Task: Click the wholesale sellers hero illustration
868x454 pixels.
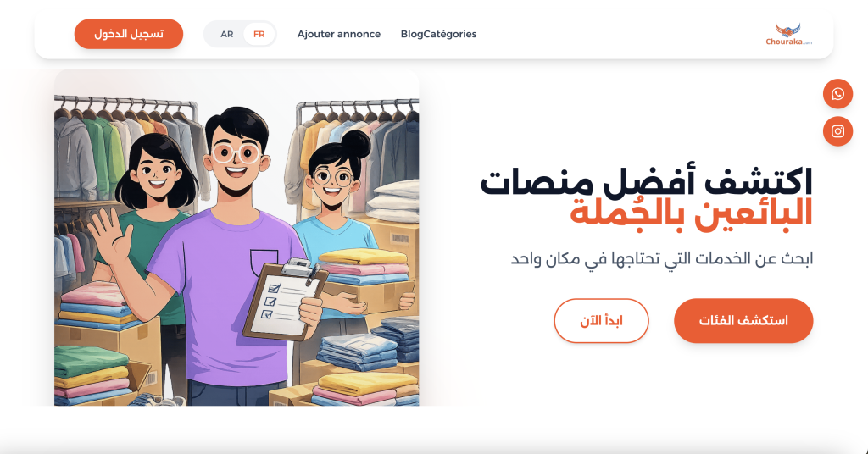Action: tap(236, 237)
